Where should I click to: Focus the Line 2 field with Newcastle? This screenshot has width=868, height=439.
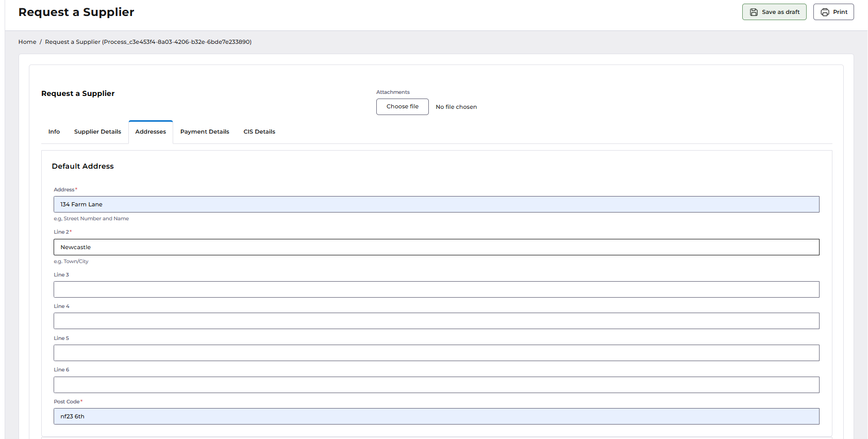click(436, 247)
